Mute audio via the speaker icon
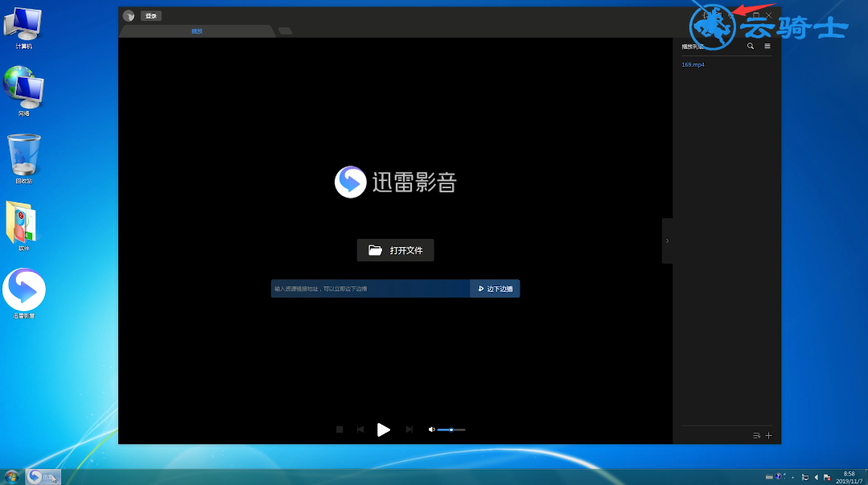 431,430
